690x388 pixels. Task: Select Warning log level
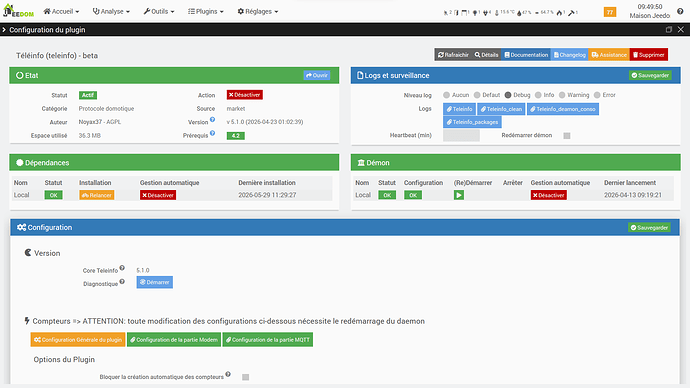[x=562, y=95]
